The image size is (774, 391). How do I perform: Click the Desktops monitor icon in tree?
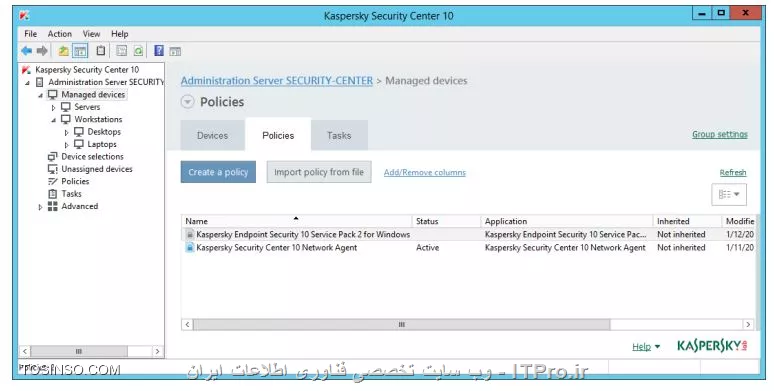79,131
